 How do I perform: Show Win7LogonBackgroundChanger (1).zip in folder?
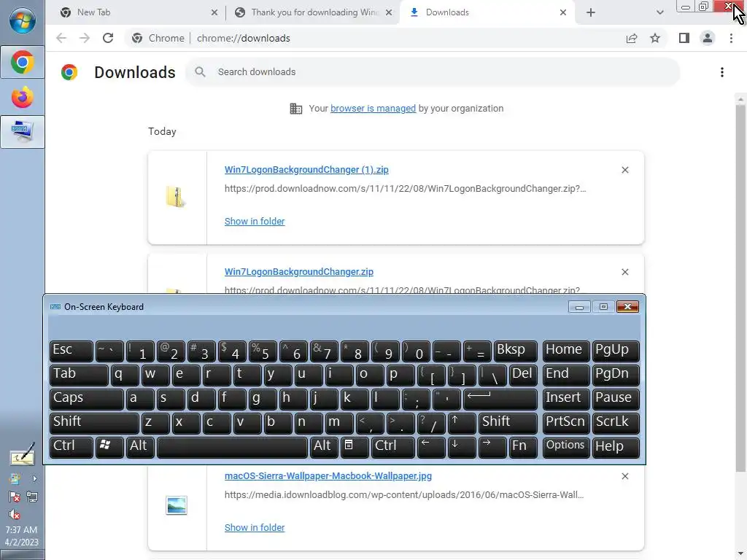point(255,222)
